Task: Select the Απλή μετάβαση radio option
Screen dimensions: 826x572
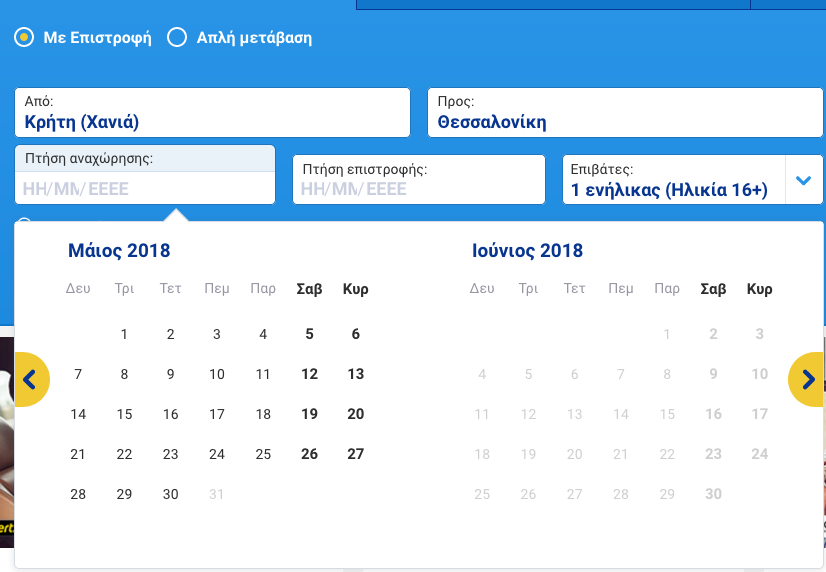Action: [177, 37]
